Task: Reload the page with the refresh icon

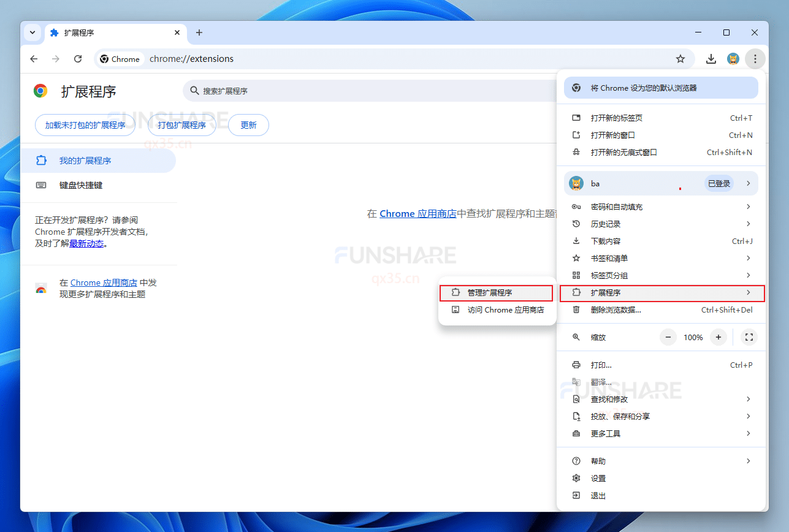Action: click(78, 59)
